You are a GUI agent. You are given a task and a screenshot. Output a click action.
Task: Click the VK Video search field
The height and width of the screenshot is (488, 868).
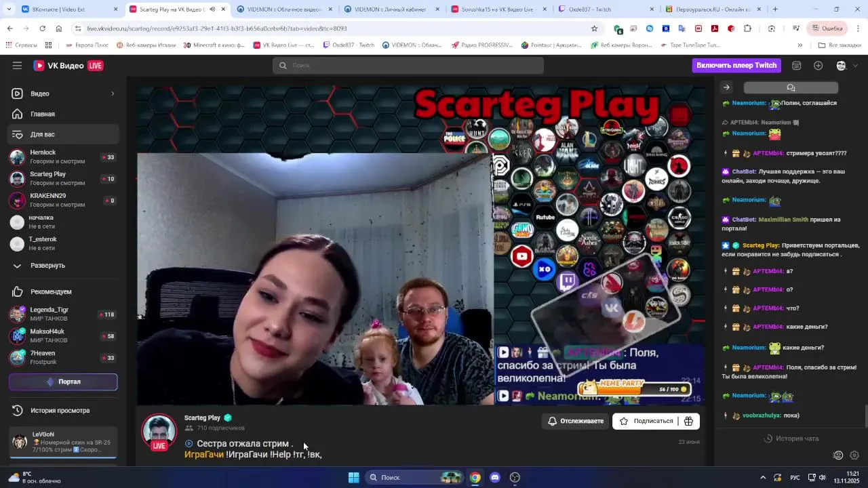pos(408,65)
